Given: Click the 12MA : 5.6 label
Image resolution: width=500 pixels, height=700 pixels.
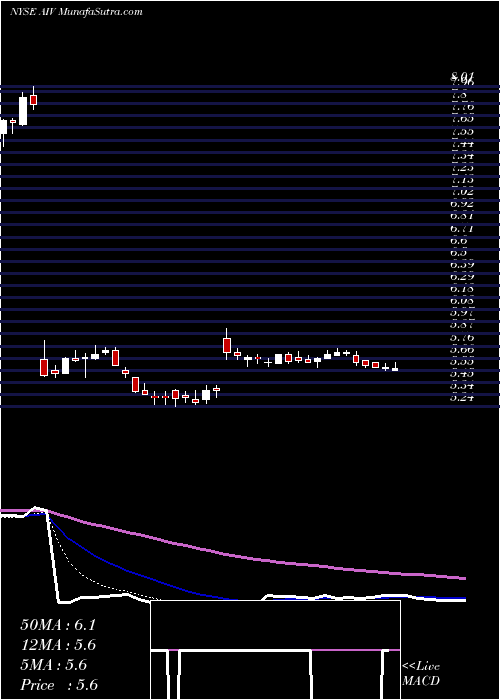Looking at the screenshot, I should (x=58, y=645).
